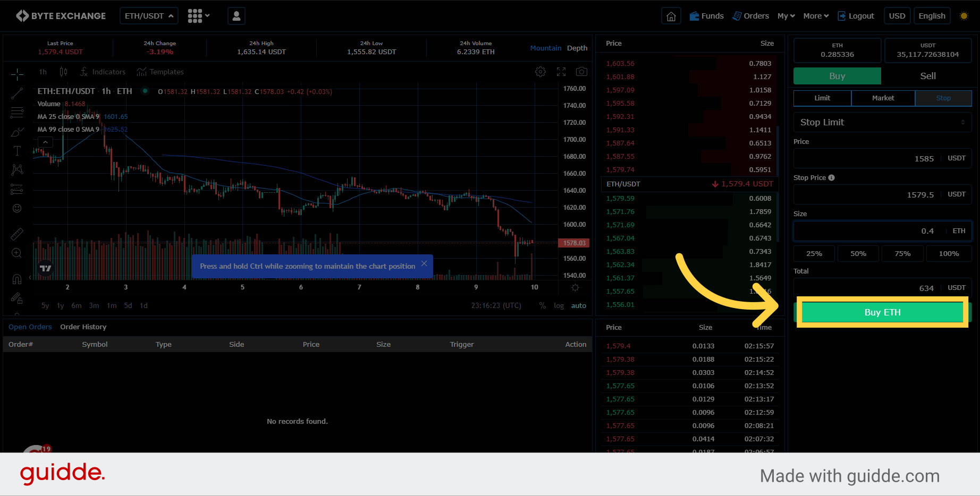This screenshot has width=980, height=496.
Task: Show the Open Orders tab
Action: click(30, 327)
